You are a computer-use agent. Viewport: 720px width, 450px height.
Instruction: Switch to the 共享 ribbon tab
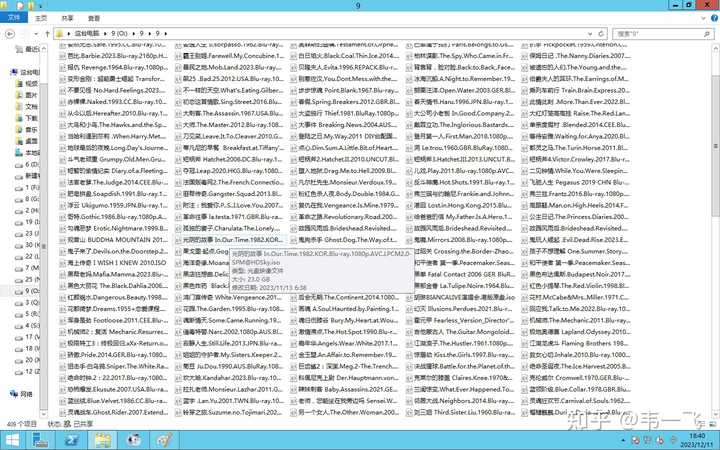coord(67,18)
